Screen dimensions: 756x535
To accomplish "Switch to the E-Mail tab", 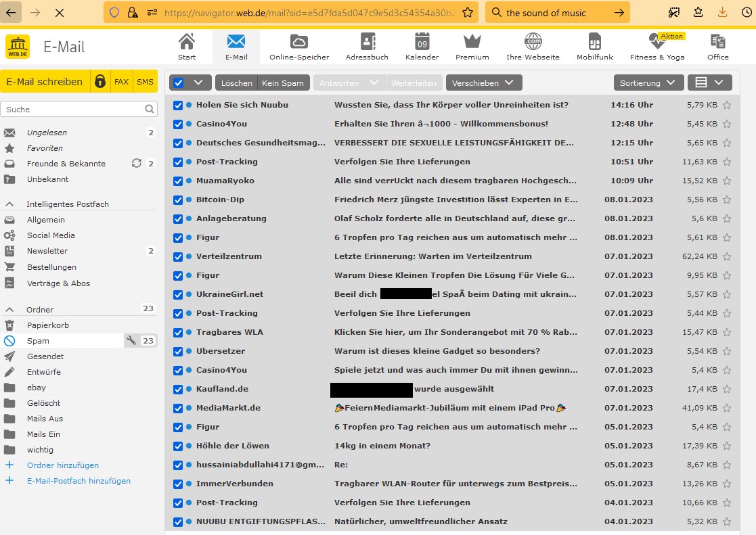I will click(236, 47).
